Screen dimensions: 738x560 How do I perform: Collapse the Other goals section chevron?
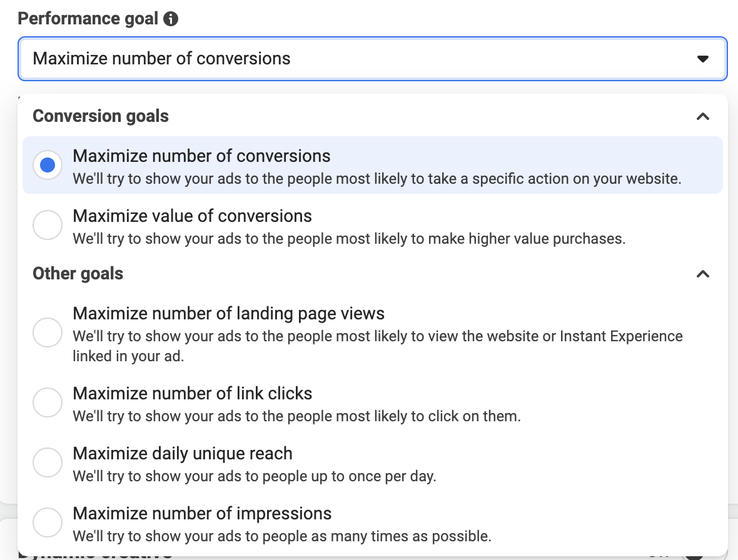pyautogui.click(x=703, y=274)
